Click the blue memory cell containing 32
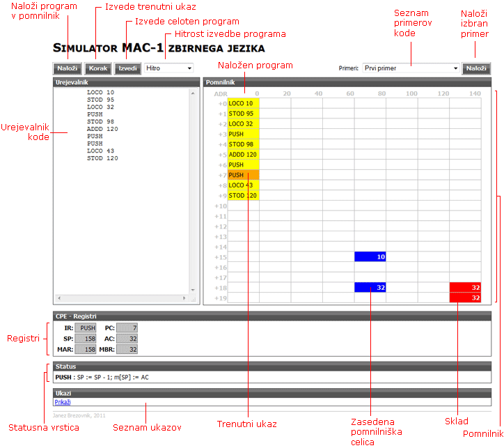 point(370,288)
